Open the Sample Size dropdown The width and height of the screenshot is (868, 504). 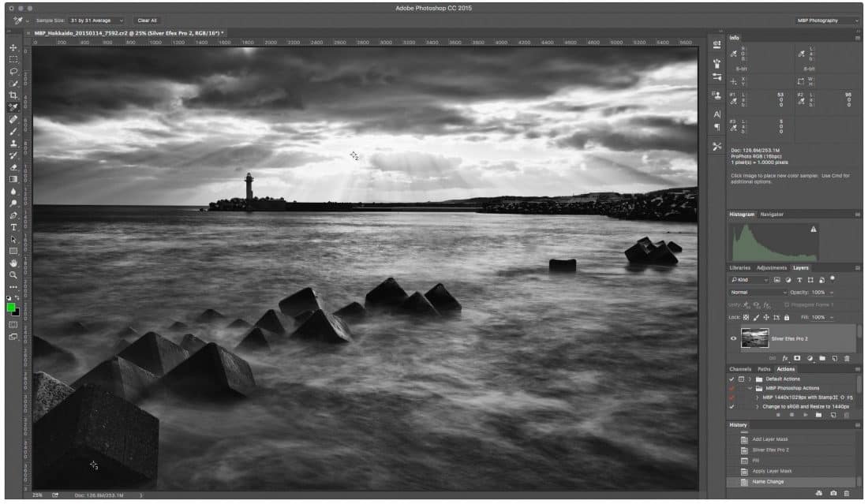point(96,20)
